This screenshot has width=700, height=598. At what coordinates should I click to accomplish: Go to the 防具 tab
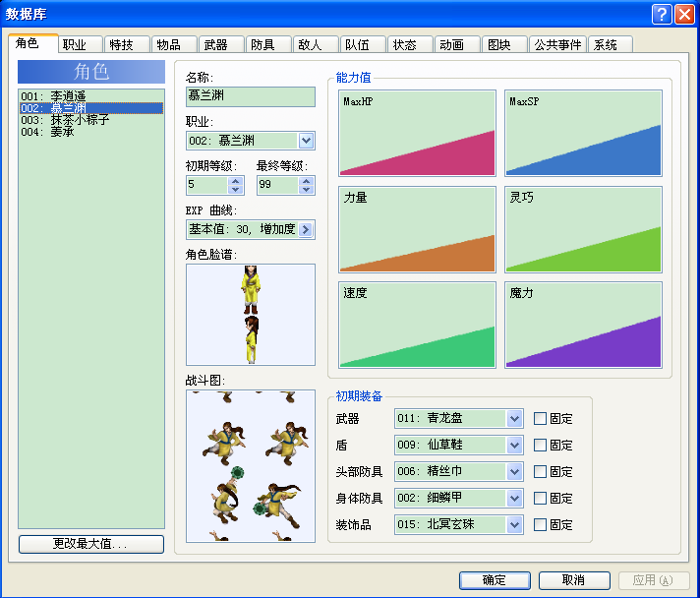click(x=268, y=44)
